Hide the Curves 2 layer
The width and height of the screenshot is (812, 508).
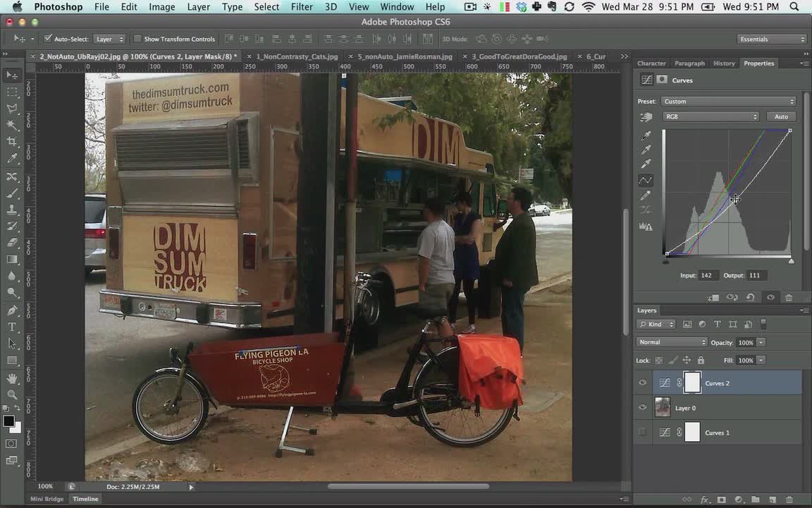coord(643,382)
